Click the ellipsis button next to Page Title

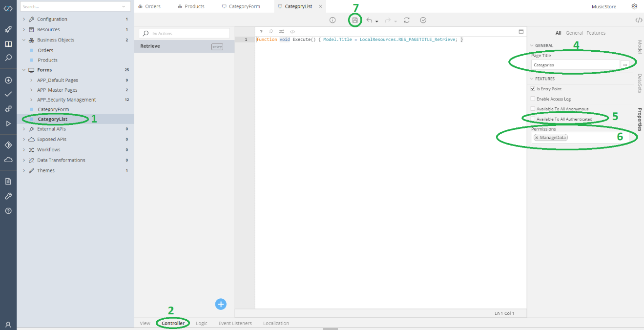[625, 64]
